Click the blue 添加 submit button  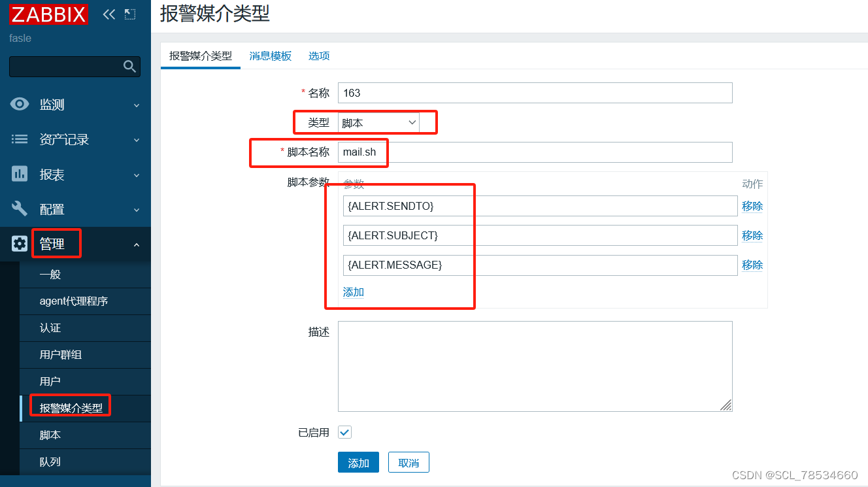click(358, 462)
